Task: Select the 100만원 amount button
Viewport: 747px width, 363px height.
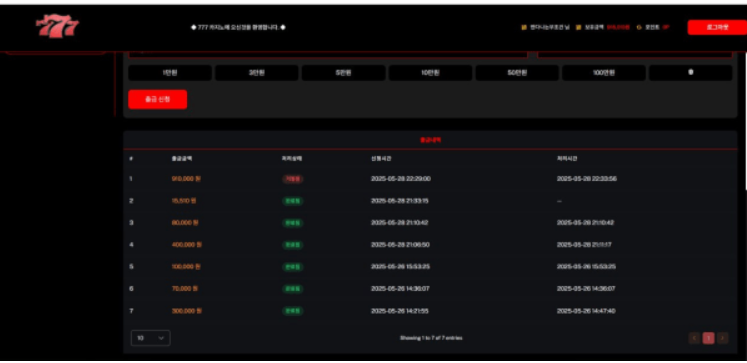Action: (604, 73)
